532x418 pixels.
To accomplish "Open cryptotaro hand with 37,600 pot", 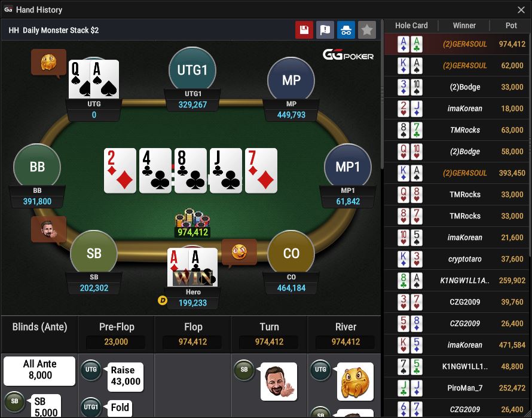I will [457, 259].
